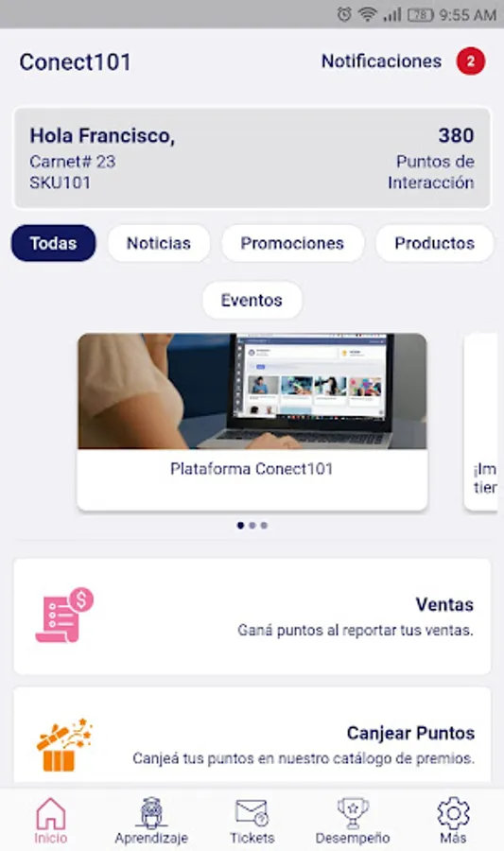The height and width of the screenshot is (851, 504).
Task: Open the Desempeño trophy icon
Action: (353, 812)
